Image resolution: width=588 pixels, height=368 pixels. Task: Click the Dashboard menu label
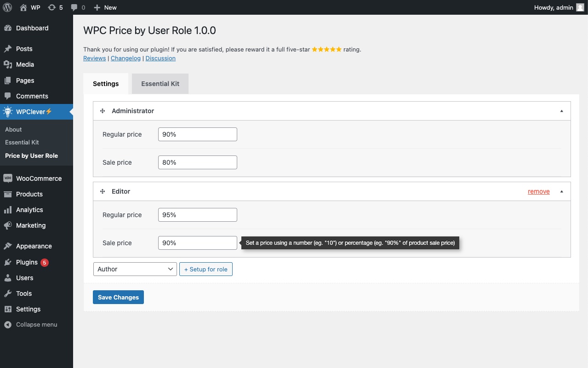32,28
